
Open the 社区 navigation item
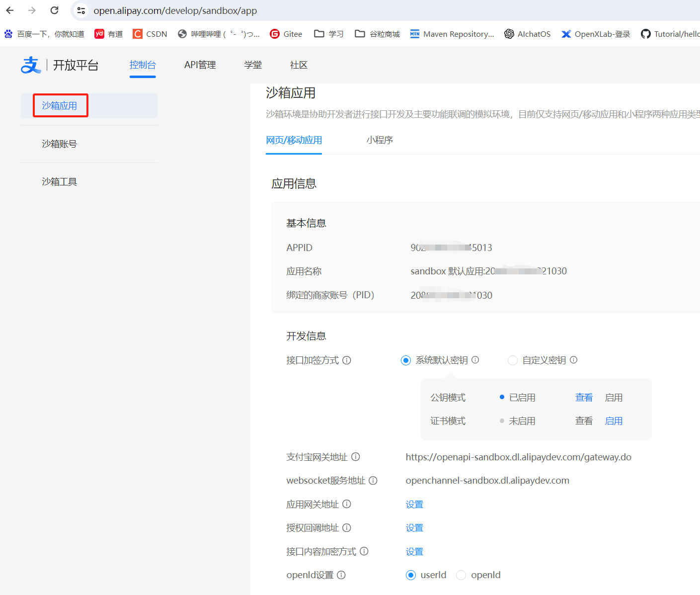299,65
